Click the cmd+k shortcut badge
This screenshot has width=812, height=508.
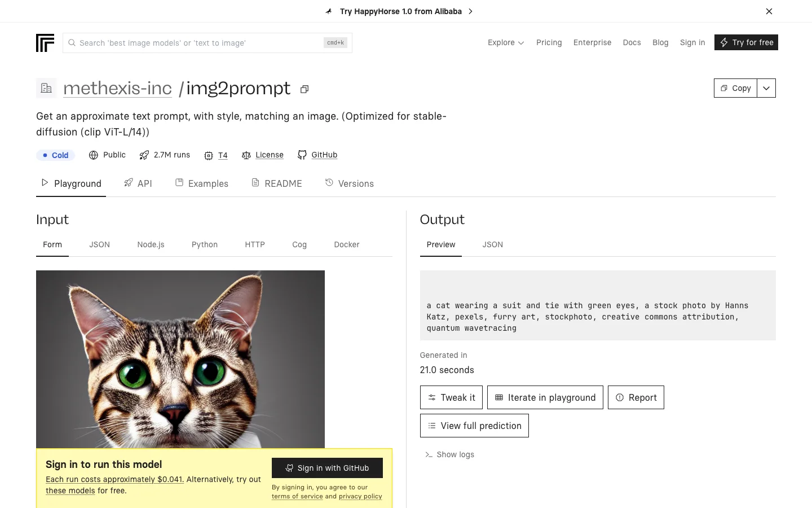click(x=336, y=42)
